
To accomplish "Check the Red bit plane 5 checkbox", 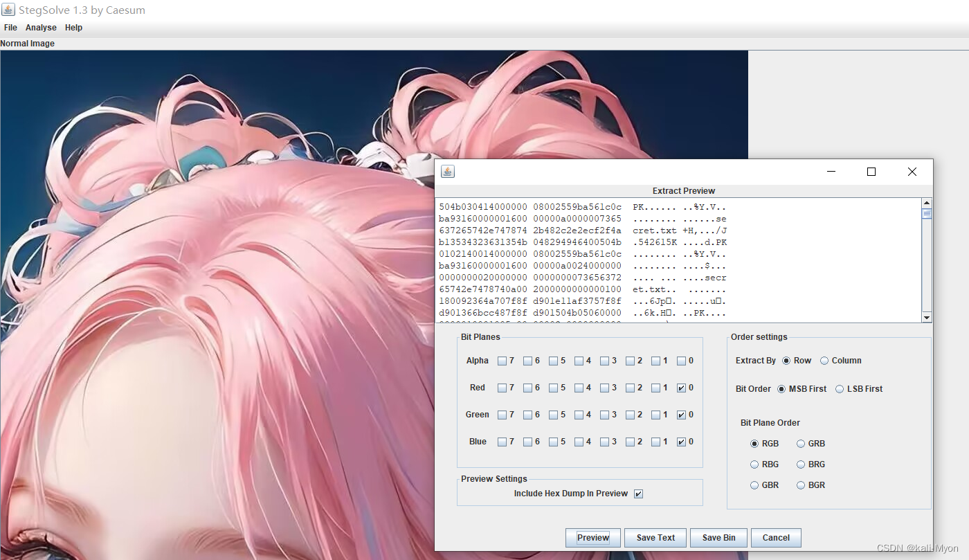I will pos(553,388).
